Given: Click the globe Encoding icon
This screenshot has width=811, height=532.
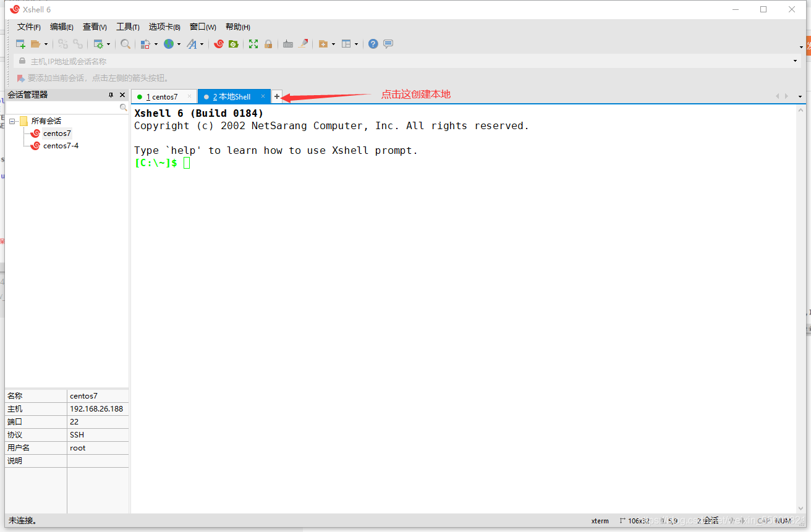Looking at the screenshot, I should pyautogui.click(x=168, y=44).
